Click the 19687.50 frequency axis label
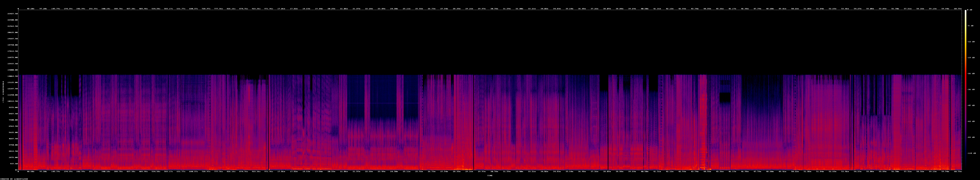The height and width of the screenshot is (180, 980). 13,39
